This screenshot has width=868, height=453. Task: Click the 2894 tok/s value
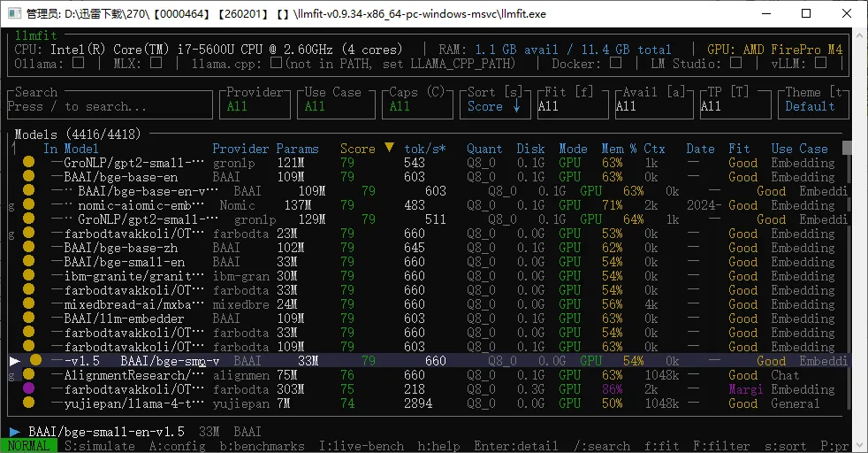418,403
